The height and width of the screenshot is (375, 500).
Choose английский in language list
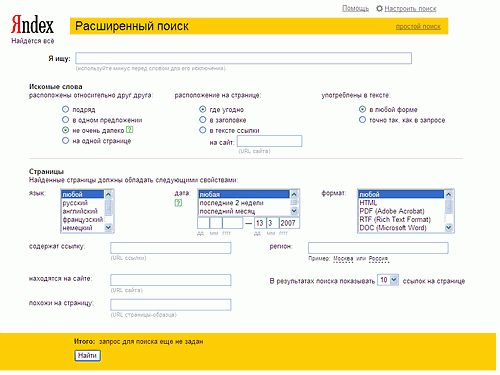click(83, 211)
